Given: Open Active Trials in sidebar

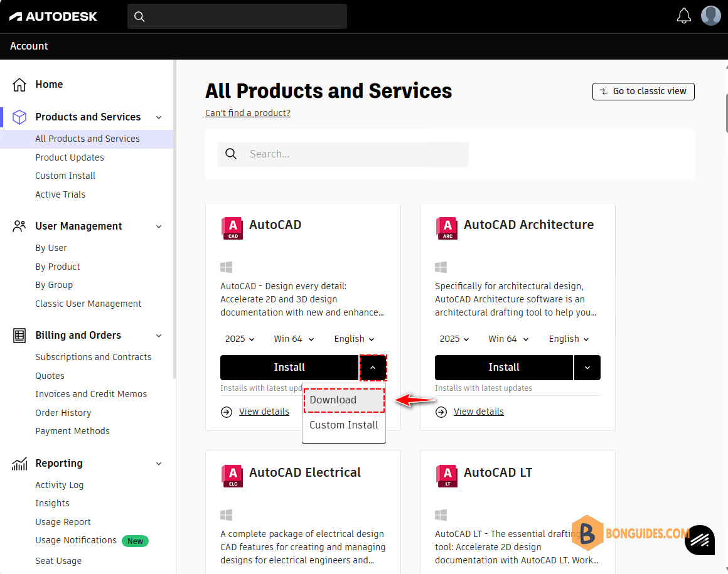Looking at the screenshot, I should pyautogui.click(x=60, y=194).
